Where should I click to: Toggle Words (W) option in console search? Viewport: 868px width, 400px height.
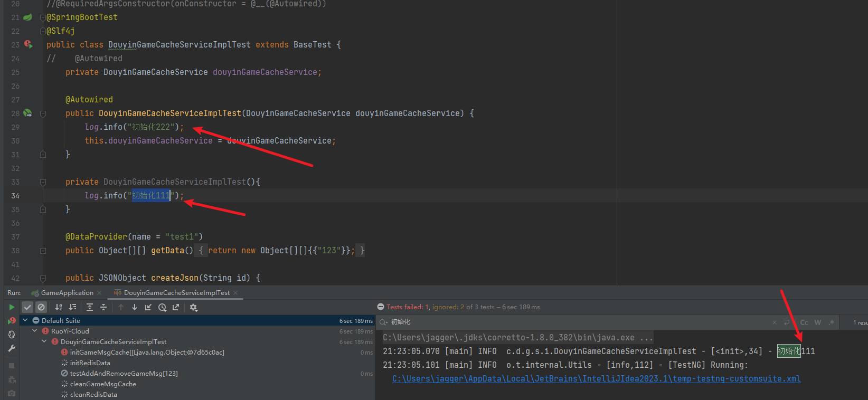click(817, 322)
